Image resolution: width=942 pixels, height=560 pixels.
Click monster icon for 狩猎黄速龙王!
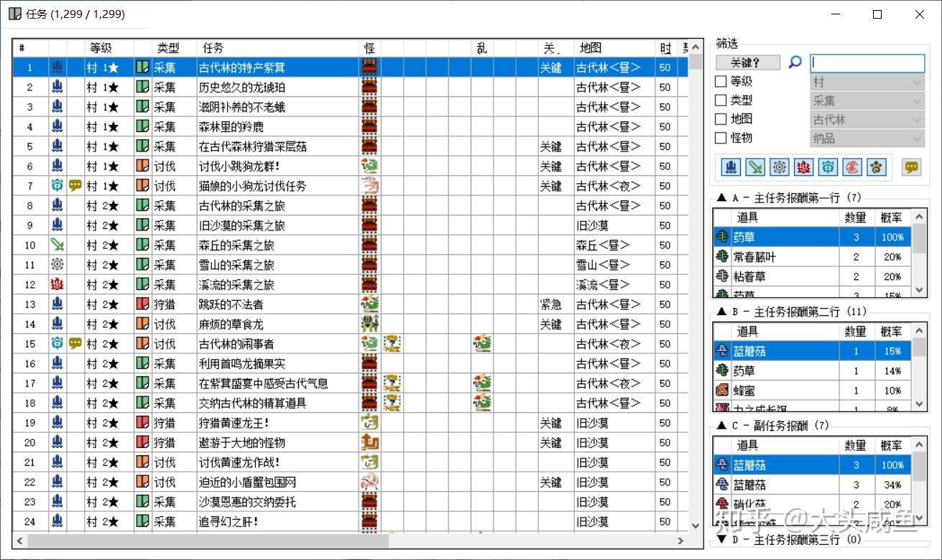(369, 423)
